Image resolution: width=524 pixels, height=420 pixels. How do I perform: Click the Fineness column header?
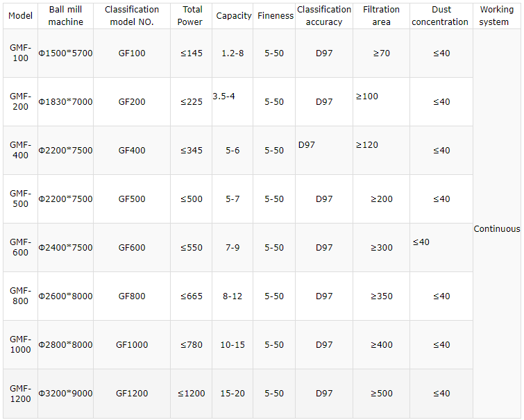(274, 16)
